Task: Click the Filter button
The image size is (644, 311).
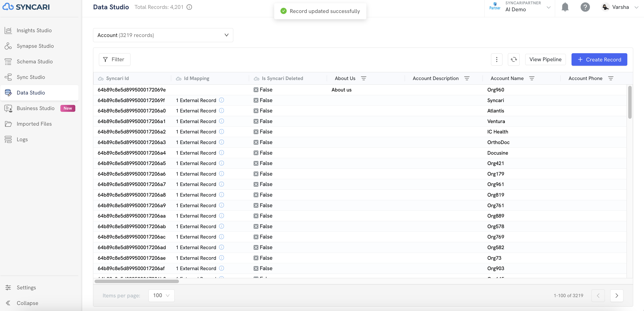Action: tap(114, 59)
